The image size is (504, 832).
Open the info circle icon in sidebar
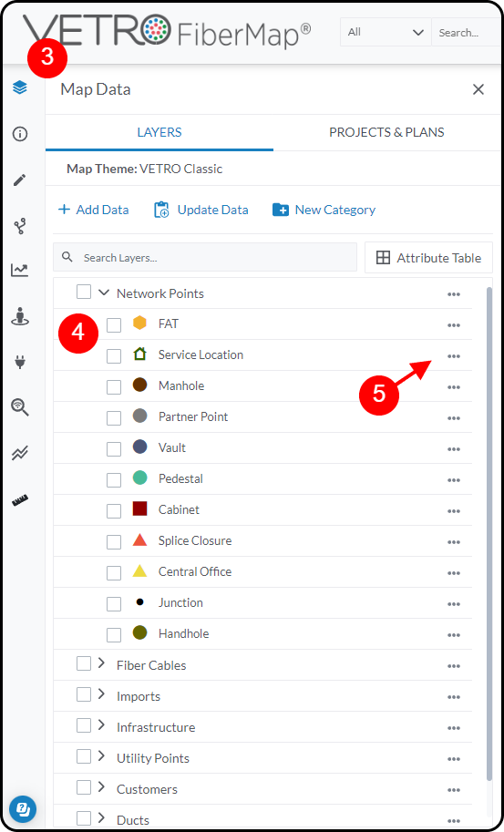coord(20,134)
